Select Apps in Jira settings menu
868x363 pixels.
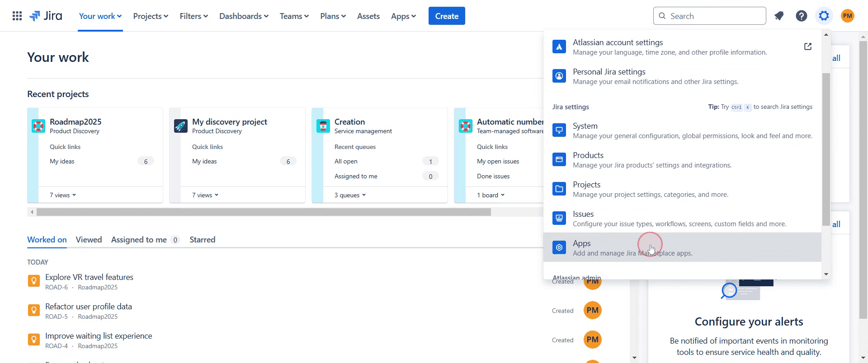pyautogui.click(x=682, y=247)
